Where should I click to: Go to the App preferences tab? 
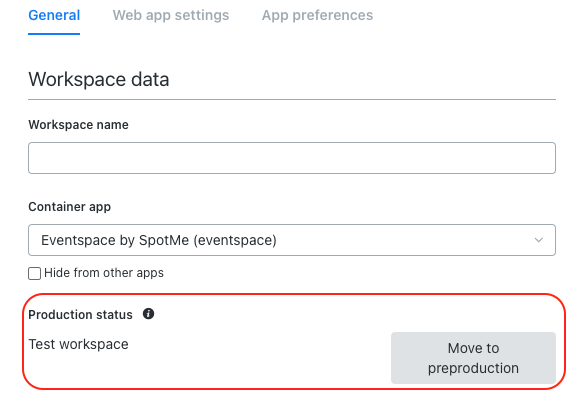point(317,15)
